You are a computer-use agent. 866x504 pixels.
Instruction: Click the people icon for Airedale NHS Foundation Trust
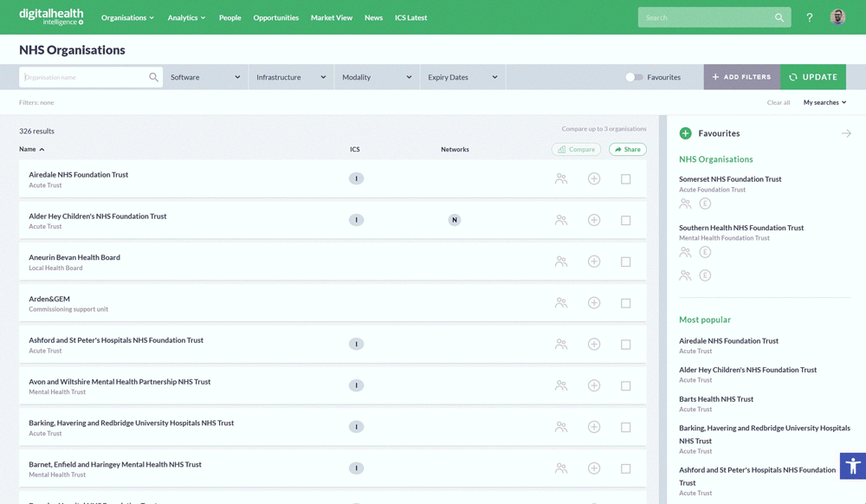561,179
